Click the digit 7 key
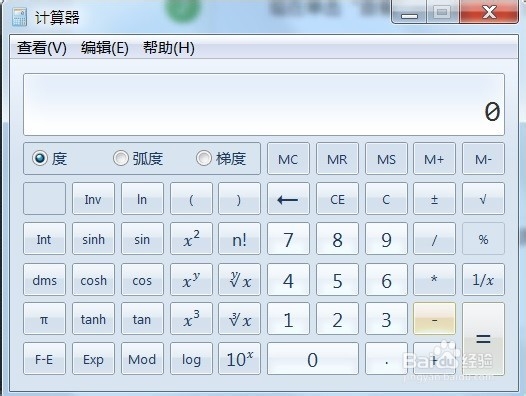526x396 pixels. tap(288, 239)
